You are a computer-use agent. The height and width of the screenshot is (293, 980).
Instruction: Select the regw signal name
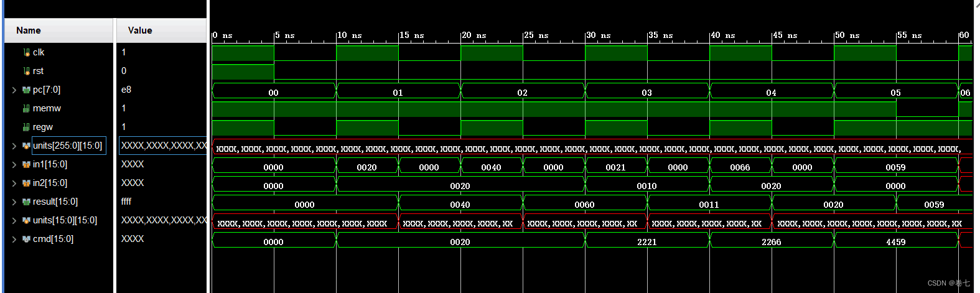coord(43,127)
